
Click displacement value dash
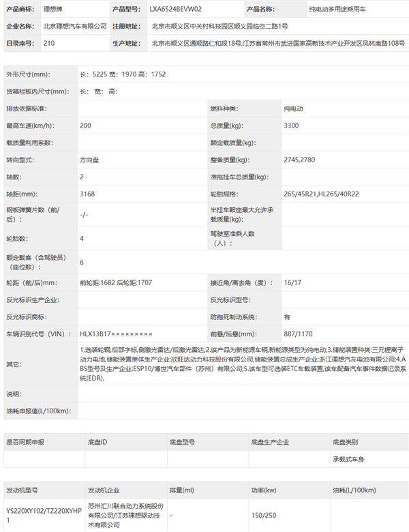click(171, 516)
